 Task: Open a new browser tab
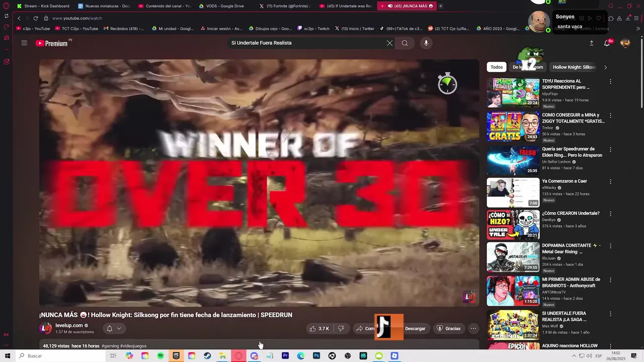[441, 6]
